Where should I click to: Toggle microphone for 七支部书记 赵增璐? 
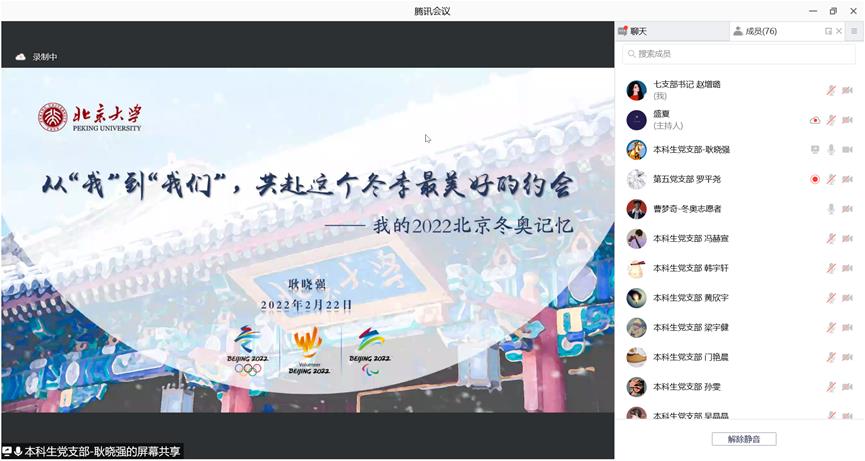pos(830,91)
